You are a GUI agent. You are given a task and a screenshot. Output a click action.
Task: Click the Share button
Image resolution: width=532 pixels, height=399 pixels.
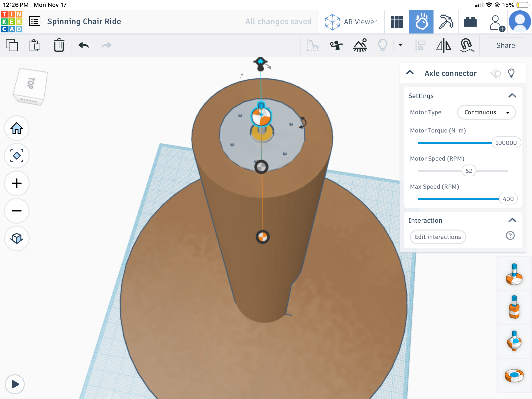[506, 45]
